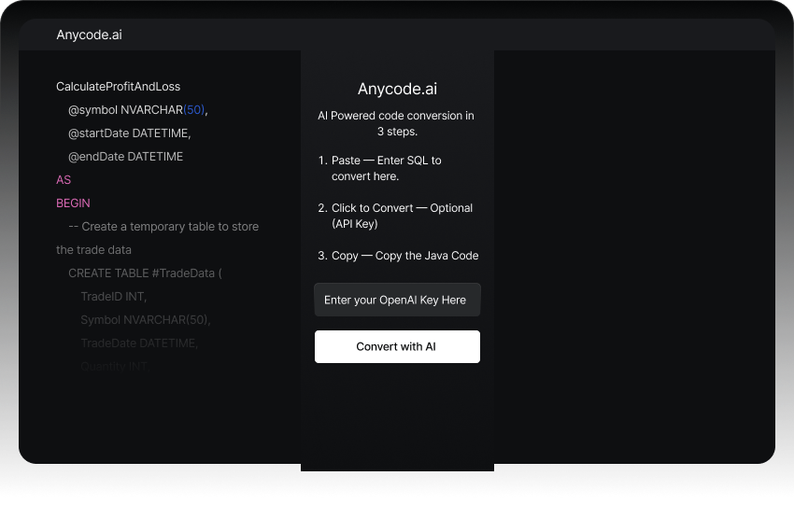Select the @symbol NVARCHAR(50) line

(137, 110)
